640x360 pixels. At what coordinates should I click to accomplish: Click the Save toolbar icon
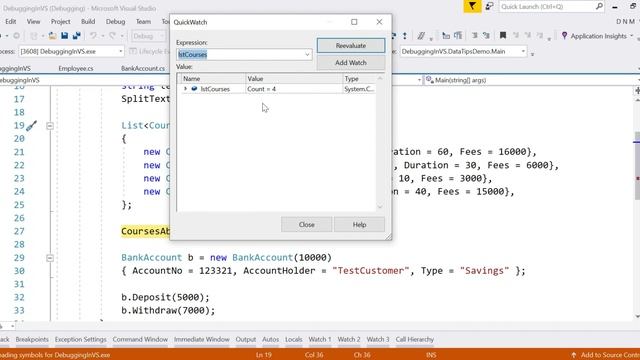64,36
